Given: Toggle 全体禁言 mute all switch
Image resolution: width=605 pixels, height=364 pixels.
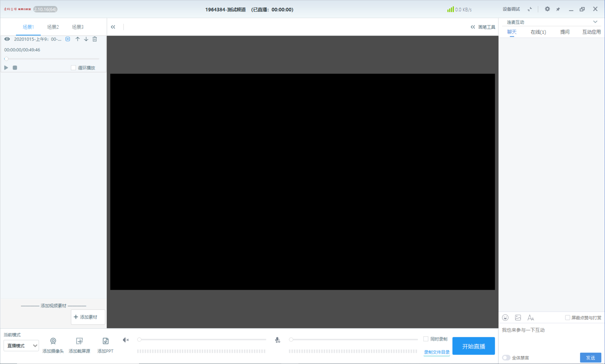Looking at the screenshot, I should [x=506, y=358].
